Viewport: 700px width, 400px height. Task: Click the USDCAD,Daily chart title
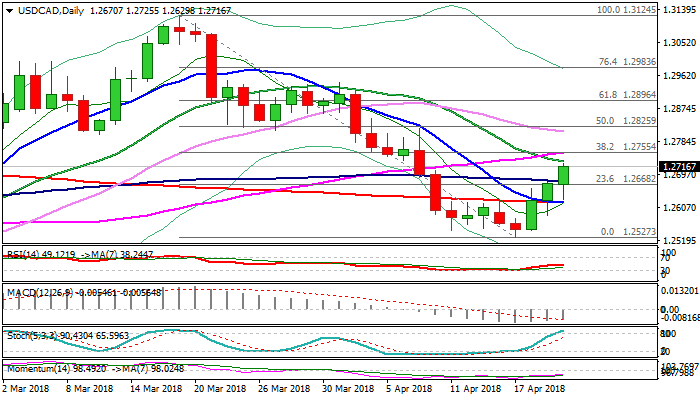(x=39, y=9)
